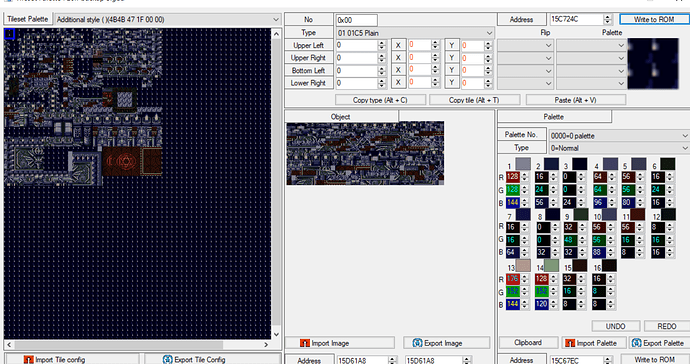690x364 pixels.
Task: Click tileset scroll down arrow
Action: [276, 334]
